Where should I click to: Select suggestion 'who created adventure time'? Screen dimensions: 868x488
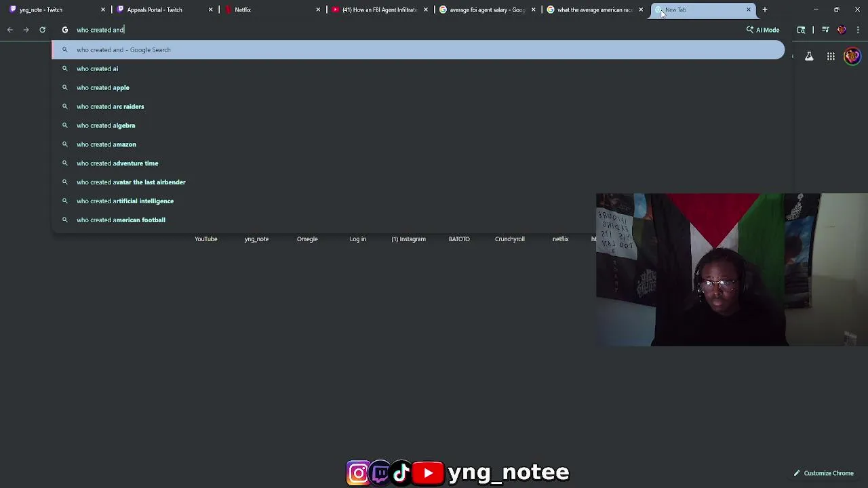click(x=418, y=163)
